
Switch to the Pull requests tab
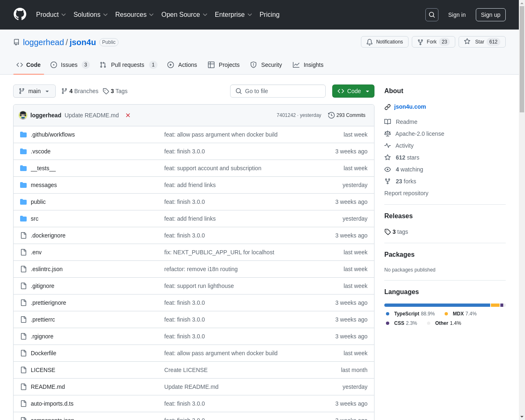click(128, 65)
